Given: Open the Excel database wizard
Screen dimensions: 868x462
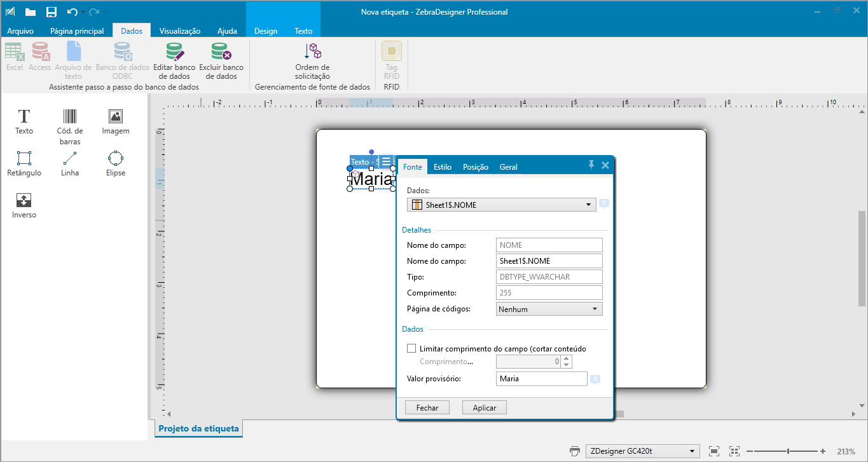Looking at the screenshot, I should click(14, 60).
